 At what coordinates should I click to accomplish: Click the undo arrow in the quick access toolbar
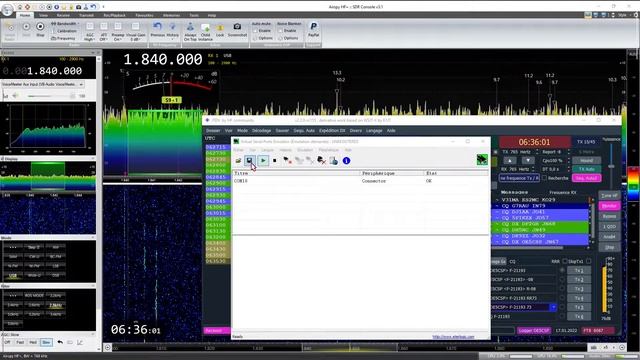(93, 7)
